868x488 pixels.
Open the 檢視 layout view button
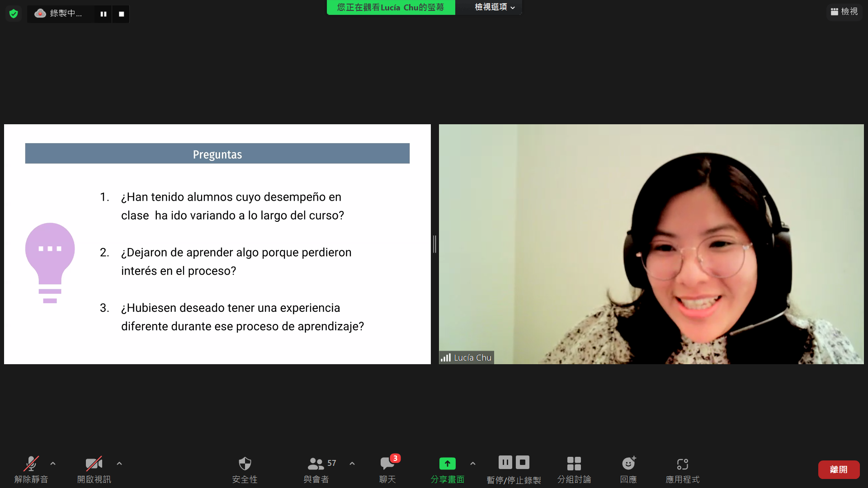tap(844, 12)
